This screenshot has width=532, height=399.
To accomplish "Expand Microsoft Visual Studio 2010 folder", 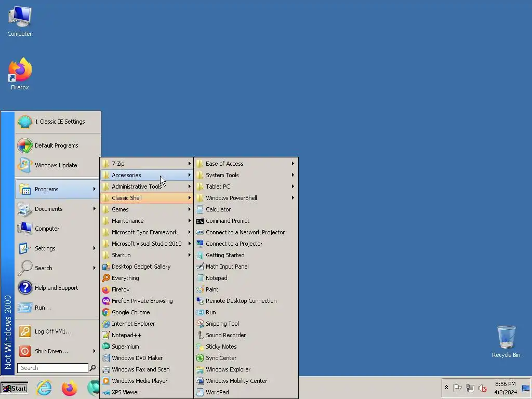I will click(147, 244).
